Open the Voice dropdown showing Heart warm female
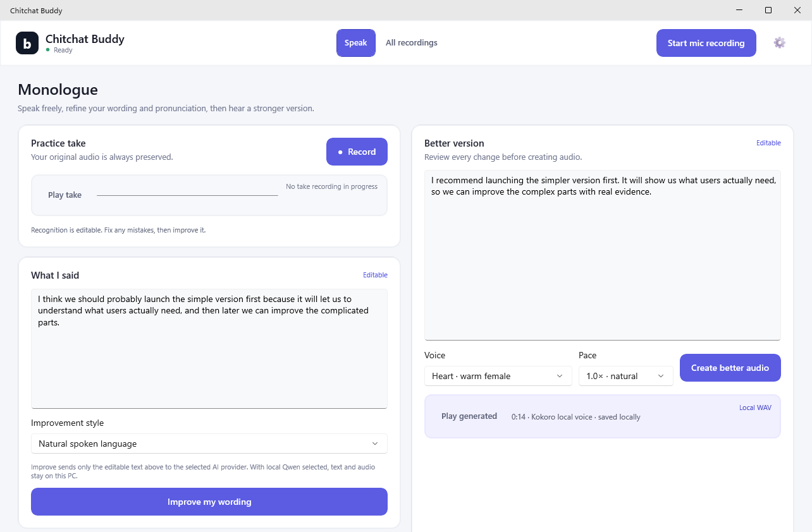 [498, 376]
